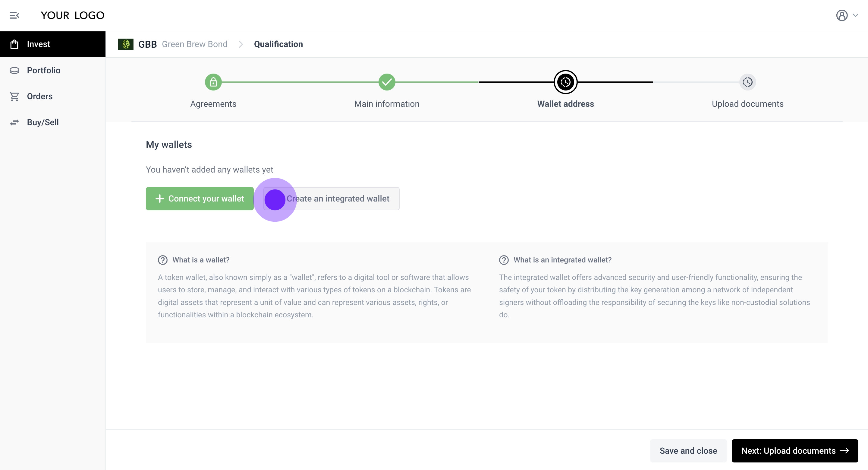868x470 pixels.
Task: Proceed with Next: Upload documents button
Action: click(x=794, y=451)
